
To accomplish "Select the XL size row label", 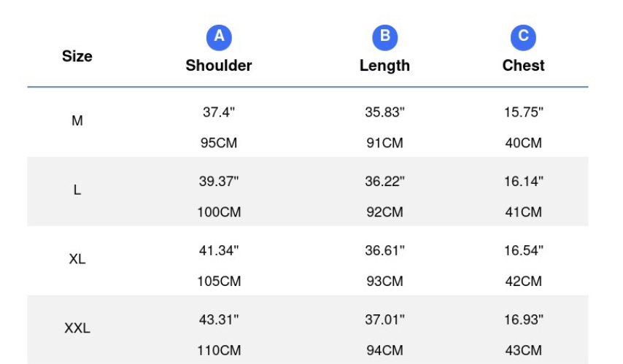I will tap(77, 259).
